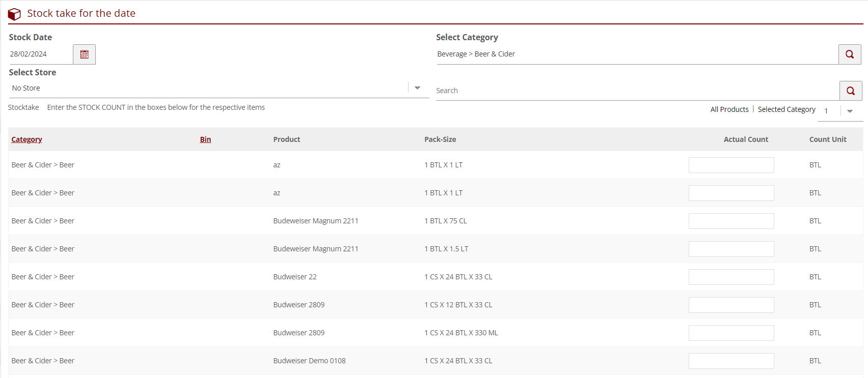Click Actual Count for Budweiser 2809 330 ML
The width and height of the screenshot is (868, 378).
tap(731, 333)
